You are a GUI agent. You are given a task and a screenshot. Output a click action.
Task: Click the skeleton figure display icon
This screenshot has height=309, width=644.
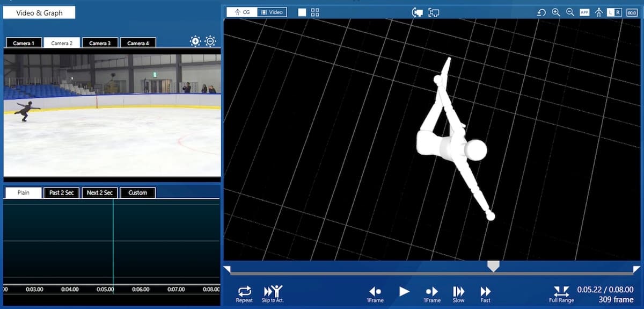[x=599, y=12]
